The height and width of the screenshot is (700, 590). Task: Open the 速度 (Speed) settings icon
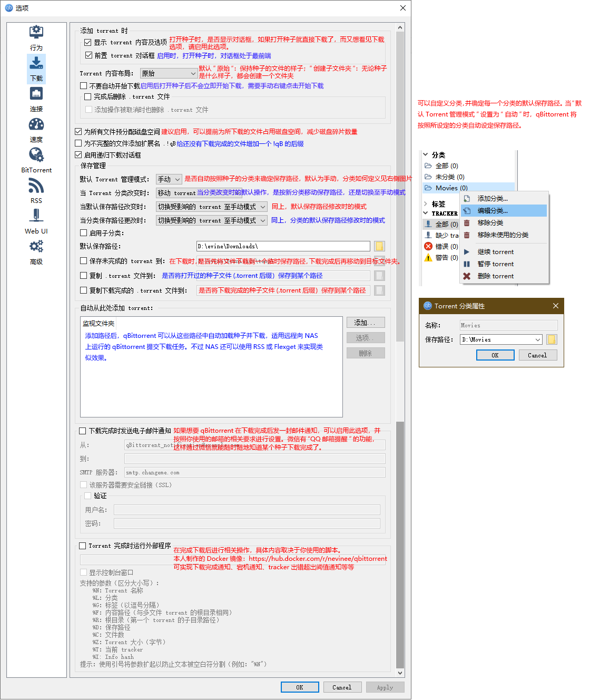36,125
